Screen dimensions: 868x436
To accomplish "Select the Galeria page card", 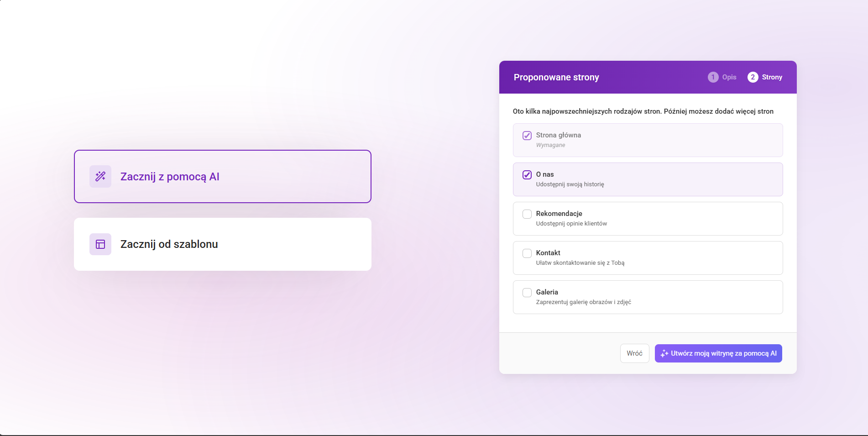I will 648,297.
